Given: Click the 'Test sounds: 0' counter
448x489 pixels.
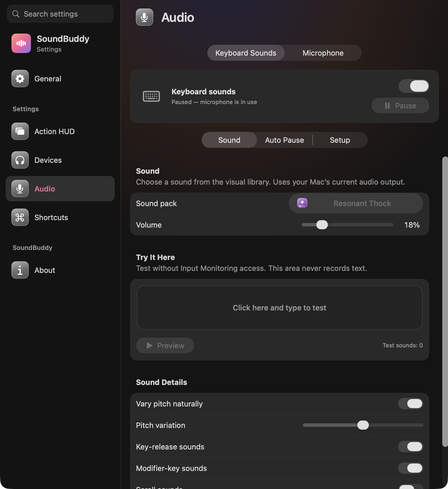Looking at the screenshot, I should click(x=403, y=345).
